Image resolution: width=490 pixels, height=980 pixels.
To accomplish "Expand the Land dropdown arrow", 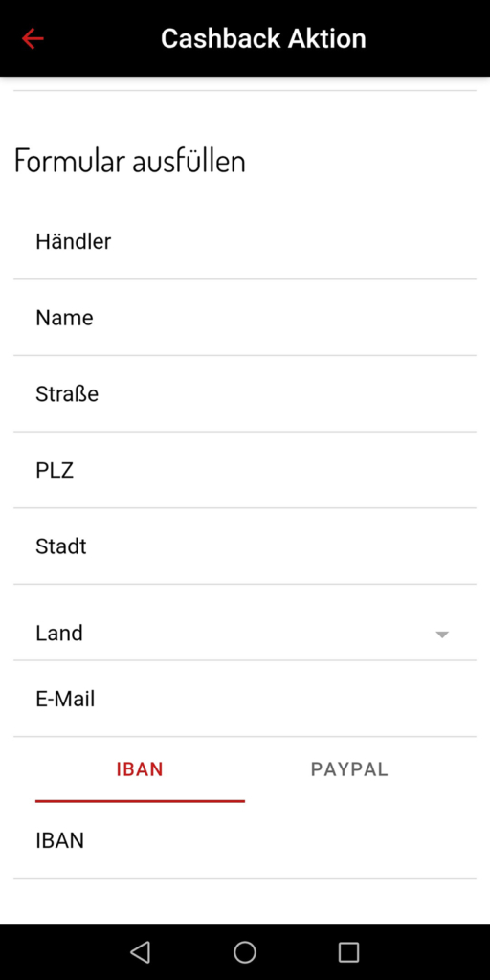I will tap(442, 635).
